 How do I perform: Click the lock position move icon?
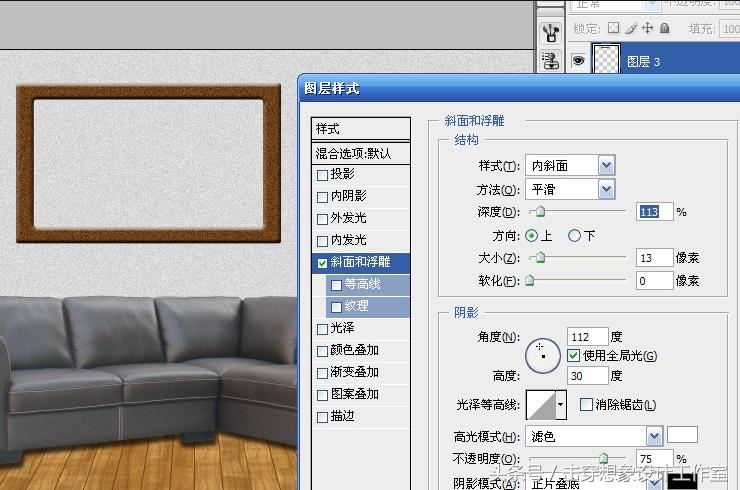click(649, 29)
